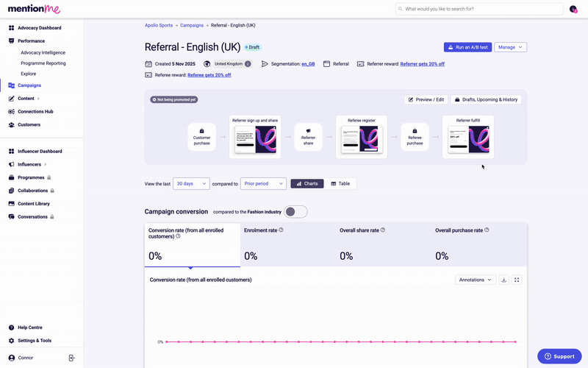588x368 pixels.
Task: Click the Campaigns folder icon
Action: click(11, 85)
